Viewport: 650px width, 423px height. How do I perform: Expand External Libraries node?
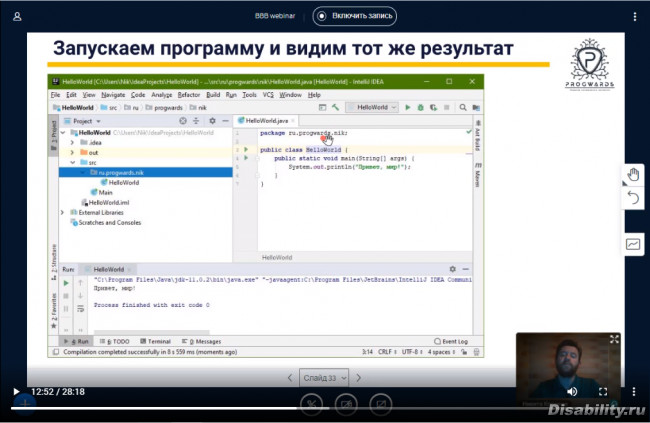pos(63,212)
